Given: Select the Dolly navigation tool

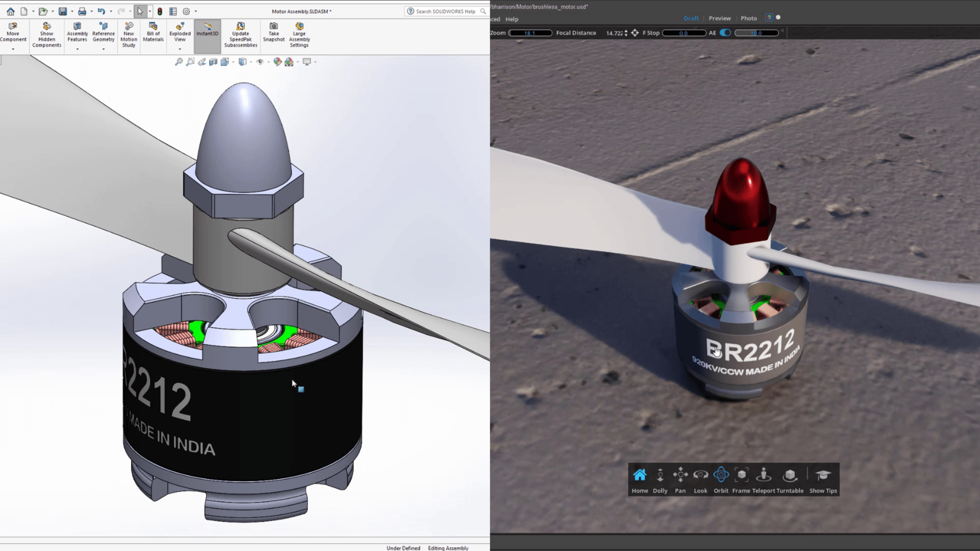Looking at the screenshot, I should pos(660,475).
